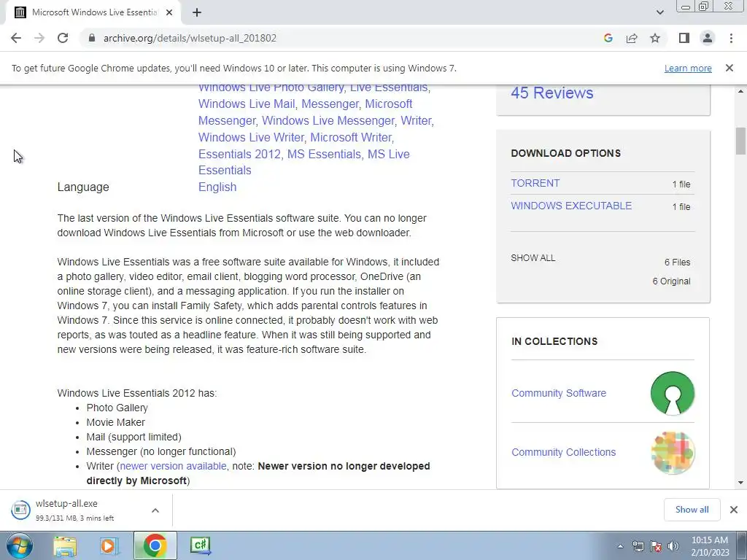Screen dimensions: 747x560
Task: Open the Community Software collection
Action: point(559,393)
